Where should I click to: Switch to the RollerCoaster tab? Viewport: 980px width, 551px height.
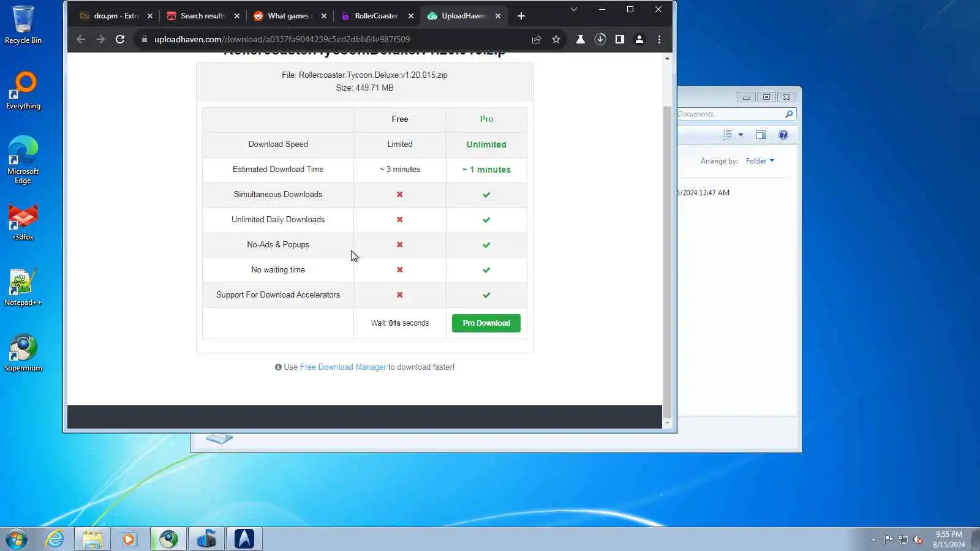point(377,16)
